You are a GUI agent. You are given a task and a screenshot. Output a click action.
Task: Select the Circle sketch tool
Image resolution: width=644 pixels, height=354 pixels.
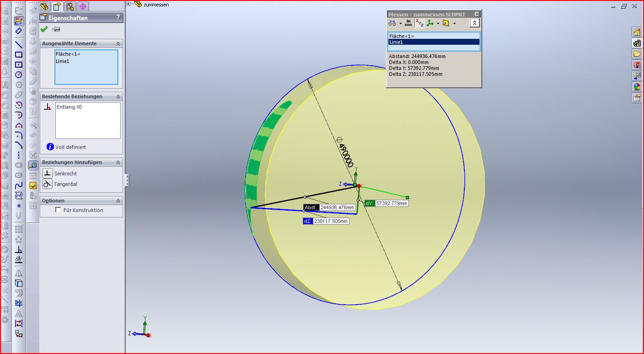click(19, 74)
